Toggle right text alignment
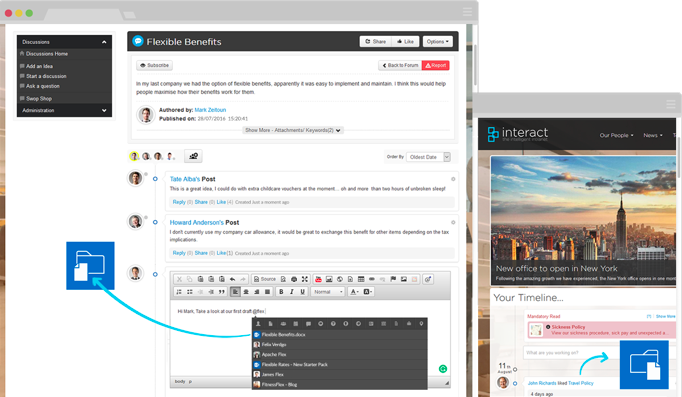Viewport: 682px width, 397px height. (257, 292)
